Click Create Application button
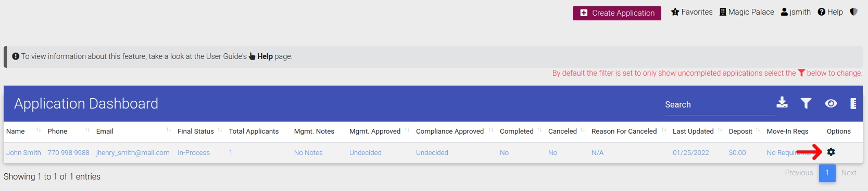The width and height of the screenshot is (868, 191). click(x=617, y=13)
